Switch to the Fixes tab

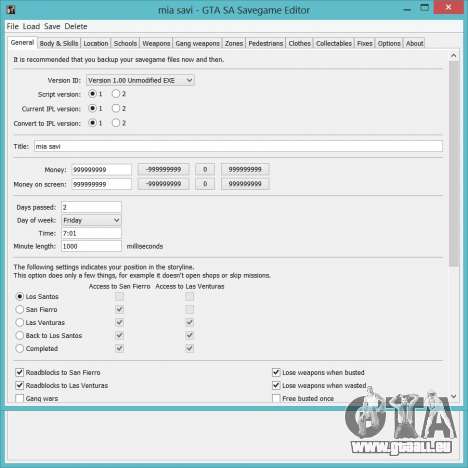pyautogui.click(x=365, y=43)
